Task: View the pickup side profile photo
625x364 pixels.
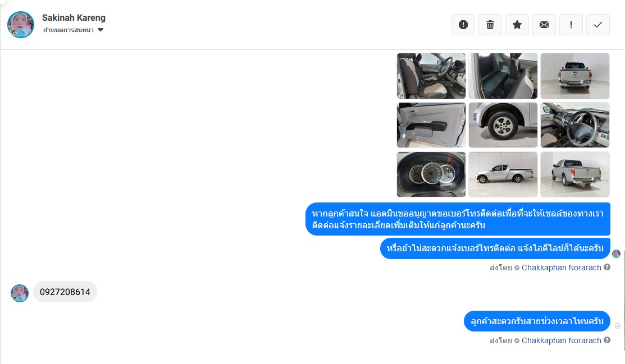Action: click(x=503, y=174)
